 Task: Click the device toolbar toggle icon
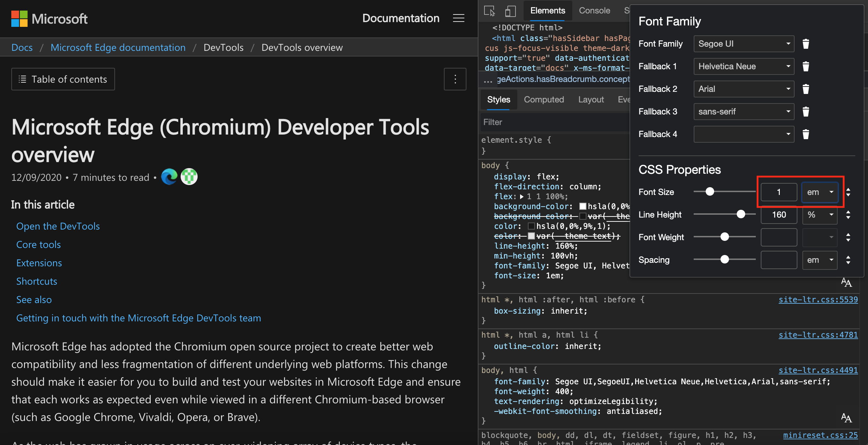coord(510,10)
